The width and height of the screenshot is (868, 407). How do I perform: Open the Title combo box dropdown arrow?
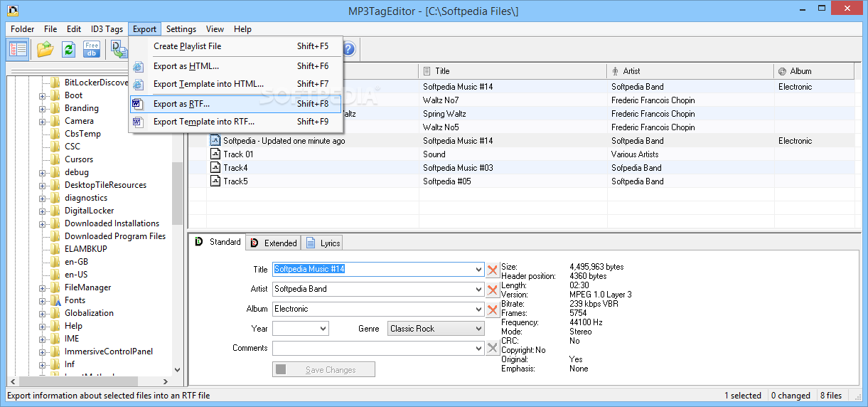[x=478, y=270]
